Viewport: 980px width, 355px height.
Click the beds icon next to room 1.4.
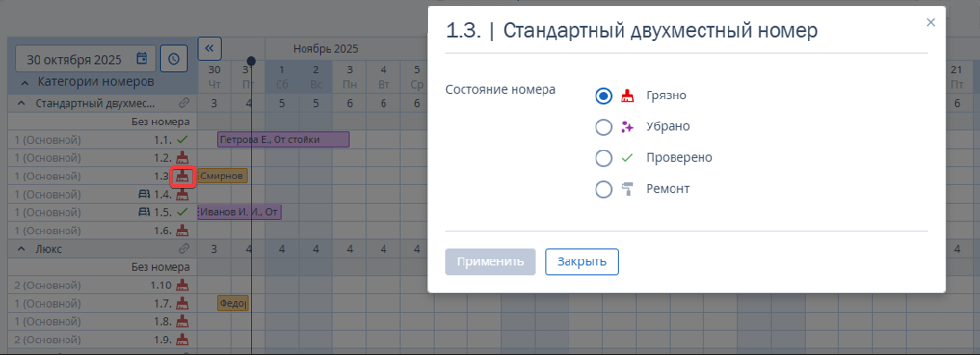coord(145,195)
